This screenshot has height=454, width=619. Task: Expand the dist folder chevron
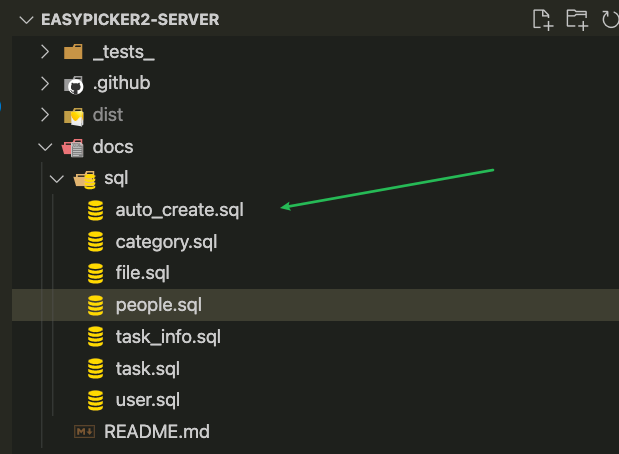click(x=45, y=115)
